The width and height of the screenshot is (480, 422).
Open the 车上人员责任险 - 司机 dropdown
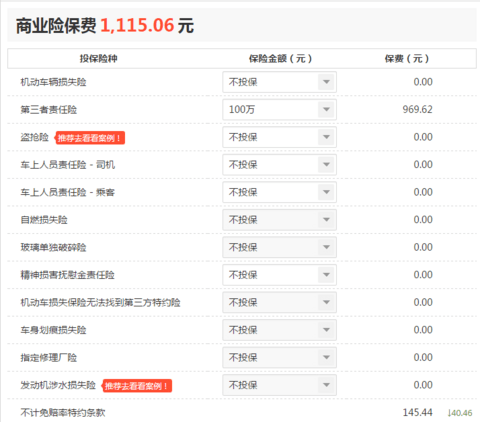point(279,165)
